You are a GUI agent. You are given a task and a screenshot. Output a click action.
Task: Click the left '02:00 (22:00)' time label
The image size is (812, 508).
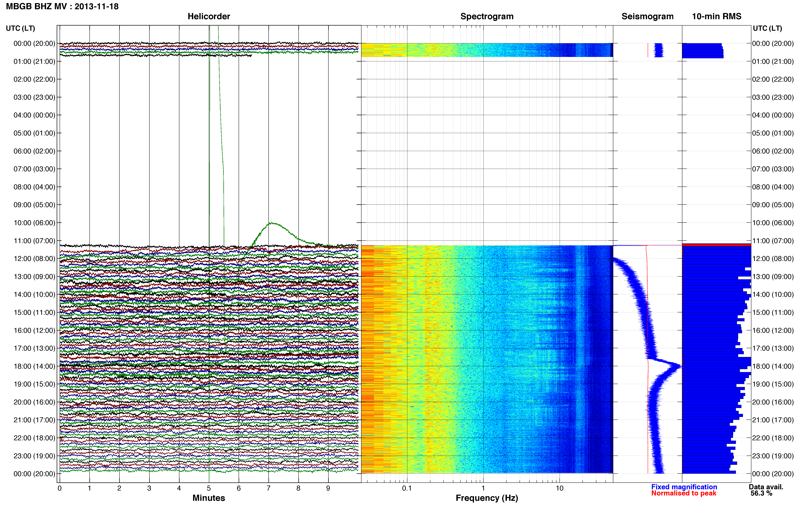coord(34,79)
